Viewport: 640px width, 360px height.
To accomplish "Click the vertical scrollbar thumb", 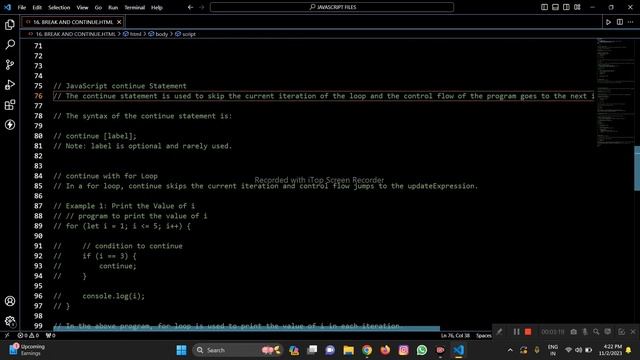I will [637, 168].
